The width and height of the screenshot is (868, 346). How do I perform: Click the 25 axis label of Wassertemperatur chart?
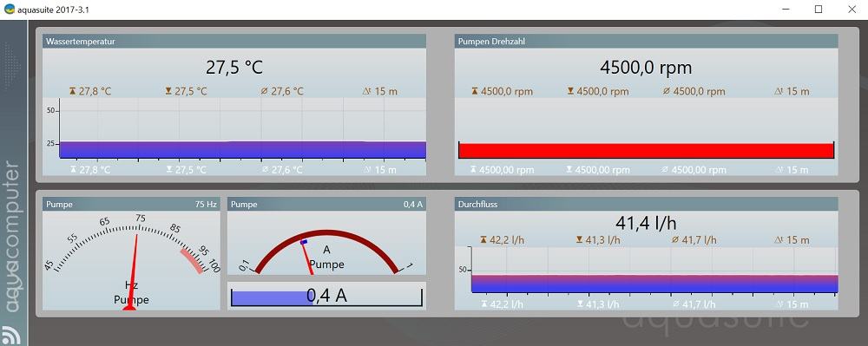51,144
